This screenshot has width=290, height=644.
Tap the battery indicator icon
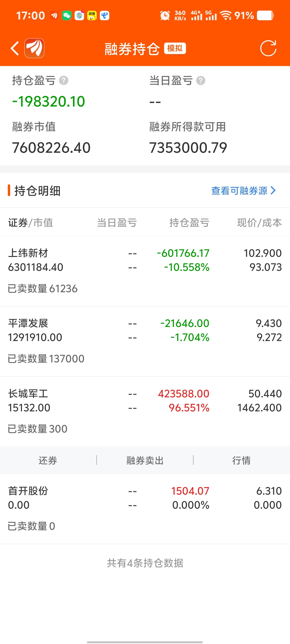(x=265, y=15)
